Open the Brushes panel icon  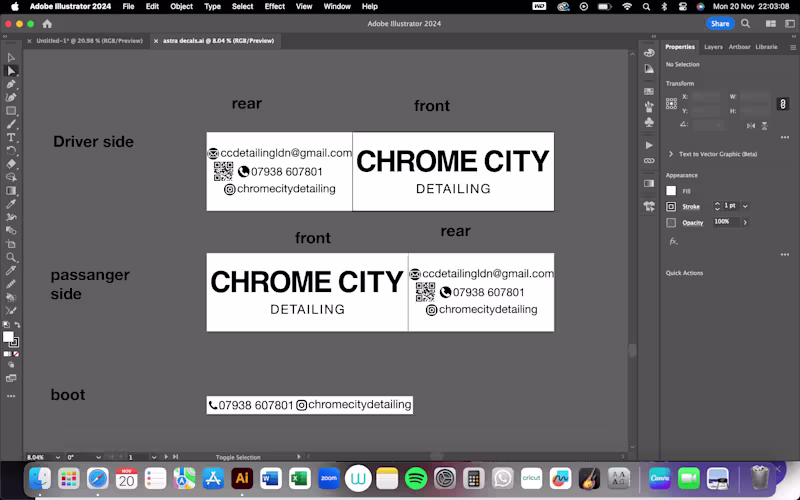click(x=649, y=107)
